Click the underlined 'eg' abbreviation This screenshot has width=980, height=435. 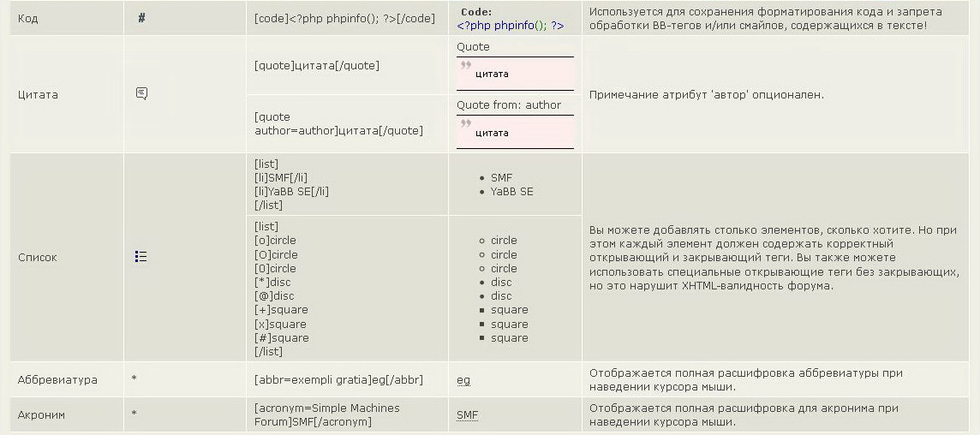(x=463, y=379)
